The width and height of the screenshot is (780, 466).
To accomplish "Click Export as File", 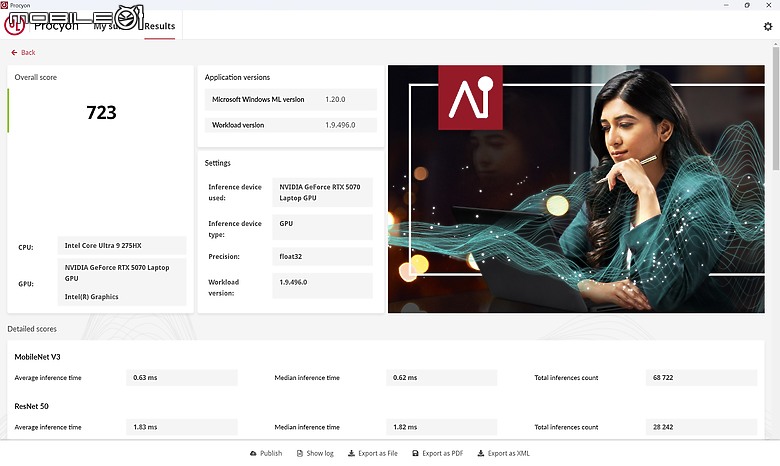I will (x=373, y=453).
